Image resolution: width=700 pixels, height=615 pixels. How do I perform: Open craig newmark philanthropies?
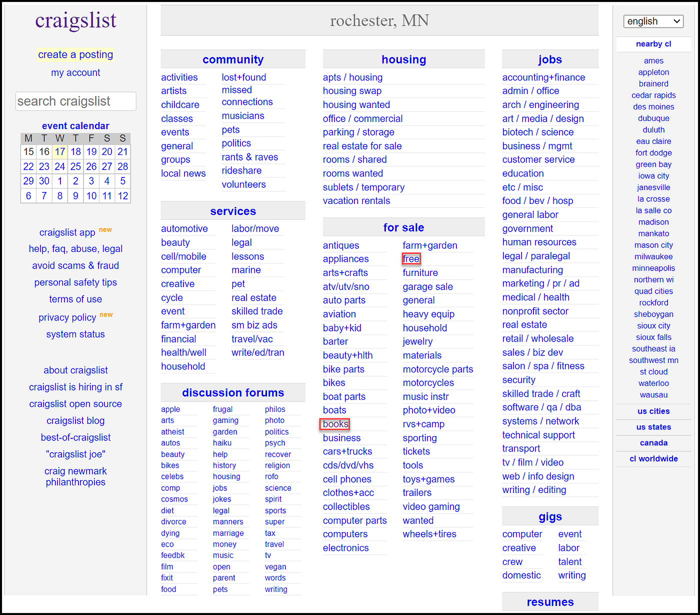point(75,476)
